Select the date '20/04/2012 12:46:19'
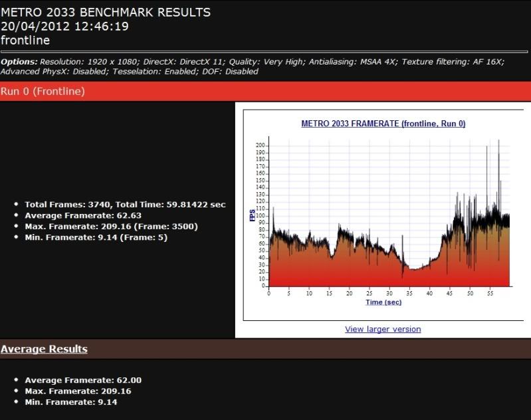Viewport: 531px width, 420px height. click(x=64, y=27)
